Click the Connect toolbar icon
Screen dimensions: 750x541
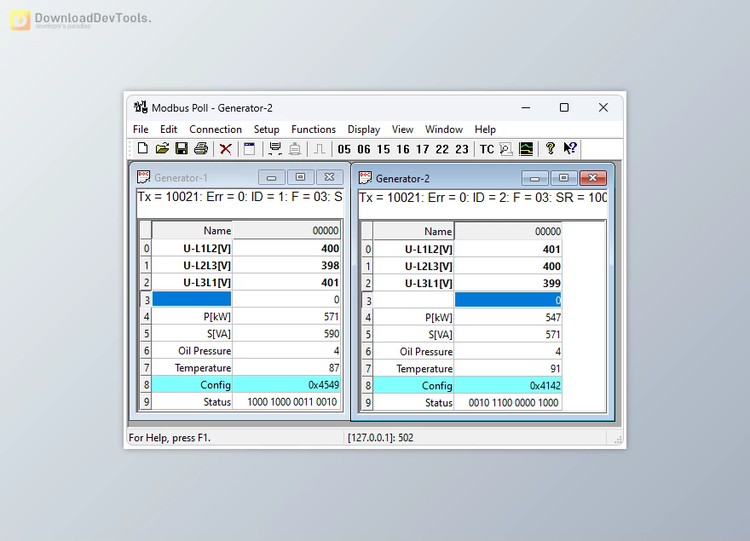275,149
